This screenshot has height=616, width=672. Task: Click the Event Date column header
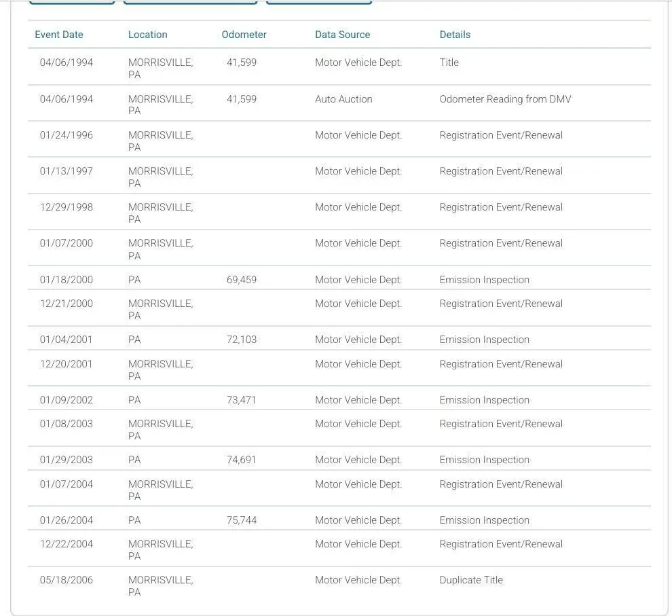tap(59, 35)
